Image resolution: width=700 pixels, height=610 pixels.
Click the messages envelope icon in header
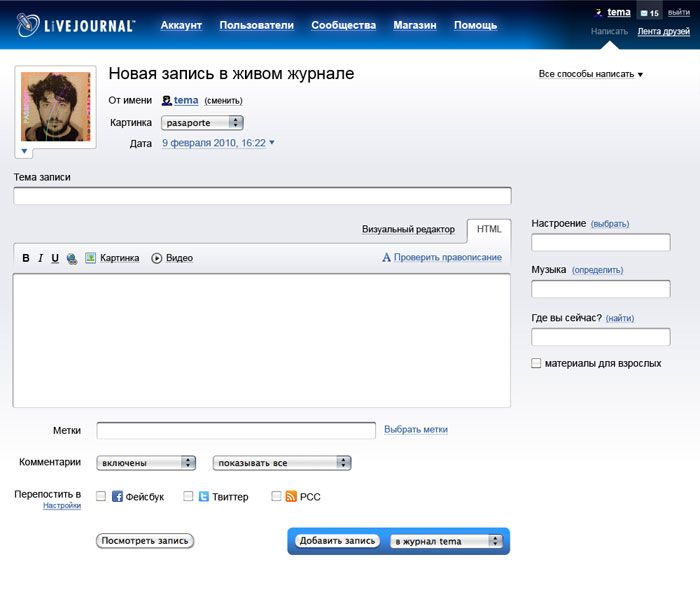(x=644, y=13)
